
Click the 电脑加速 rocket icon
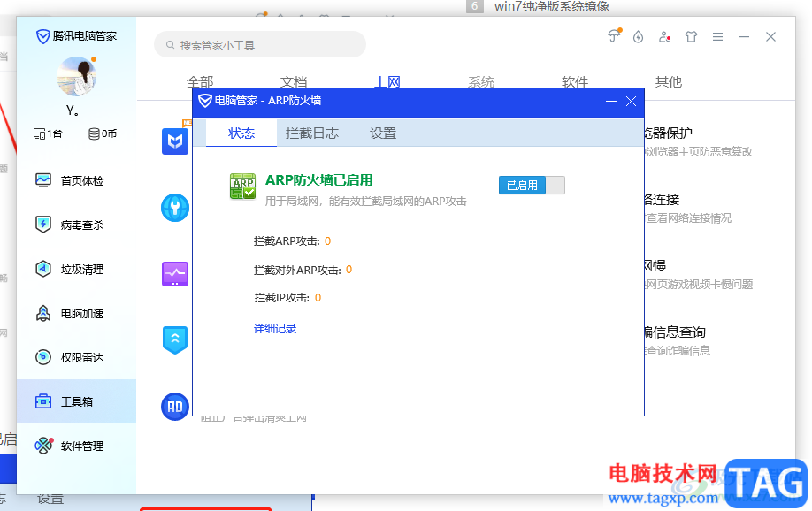point(43,313)
